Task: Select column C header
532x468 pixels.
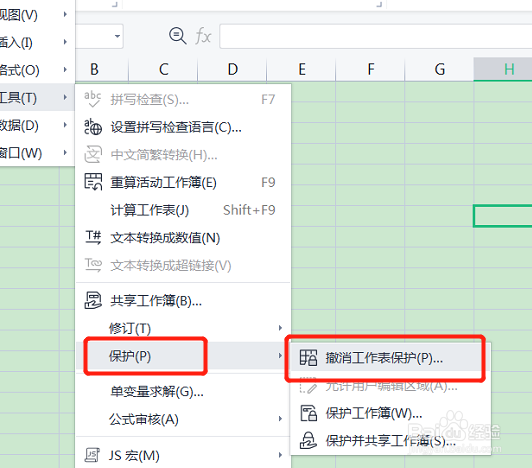Action: point(164,70)
